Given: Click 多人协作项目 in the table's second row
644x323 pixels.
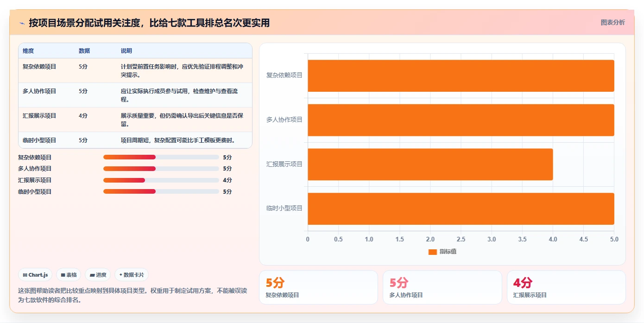Looking at the screenshot, I should coord(39,91).
